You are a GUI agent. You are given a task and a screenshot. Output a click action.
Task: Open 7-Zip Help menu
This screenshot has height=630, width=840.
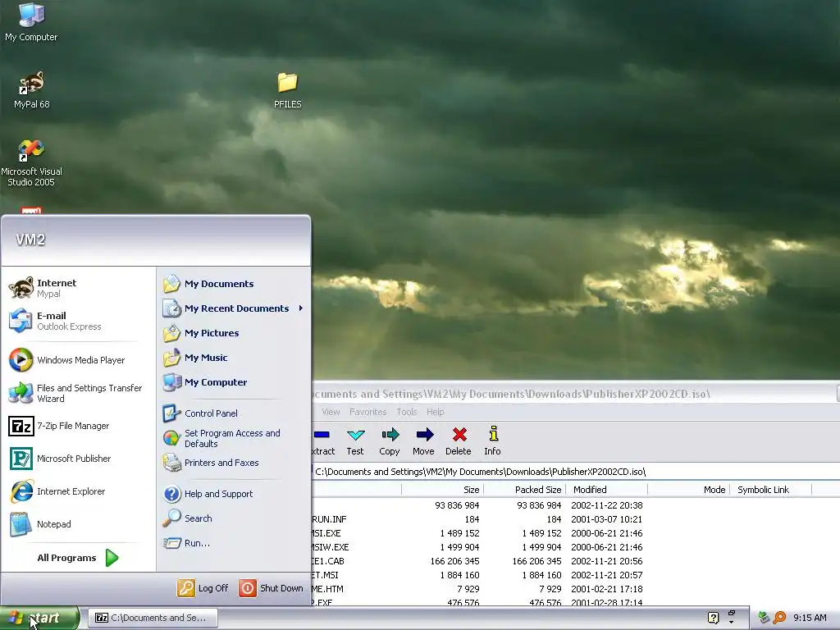coord(435,412)
